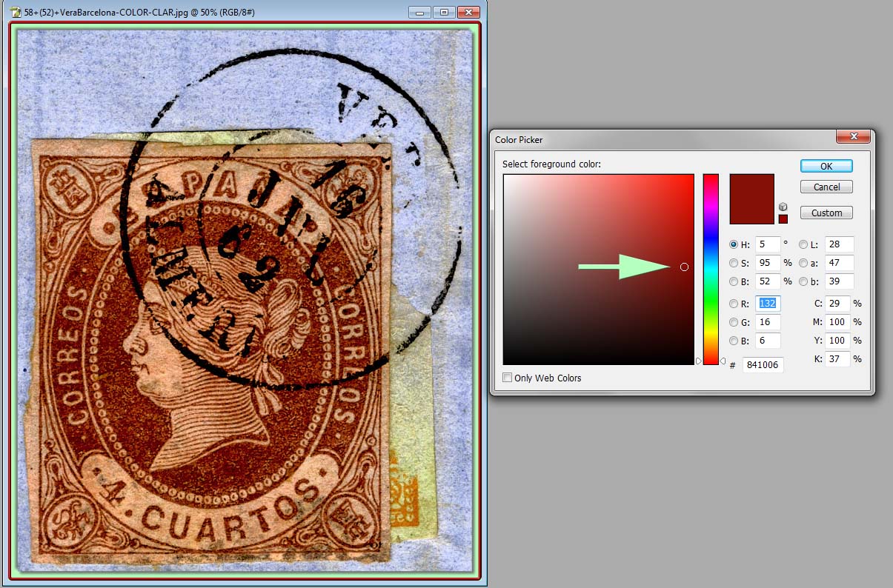Maximize the VeraBarcelona image window
893x588 pixels.
[x=443, y=12]
